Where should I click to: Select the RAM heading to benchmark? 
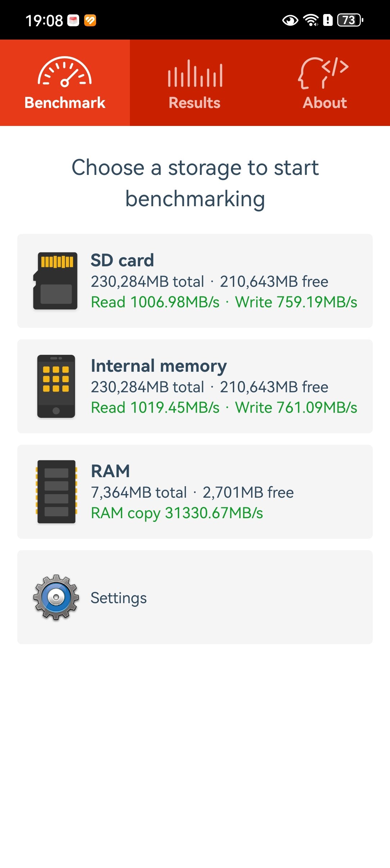pos(110,471)
